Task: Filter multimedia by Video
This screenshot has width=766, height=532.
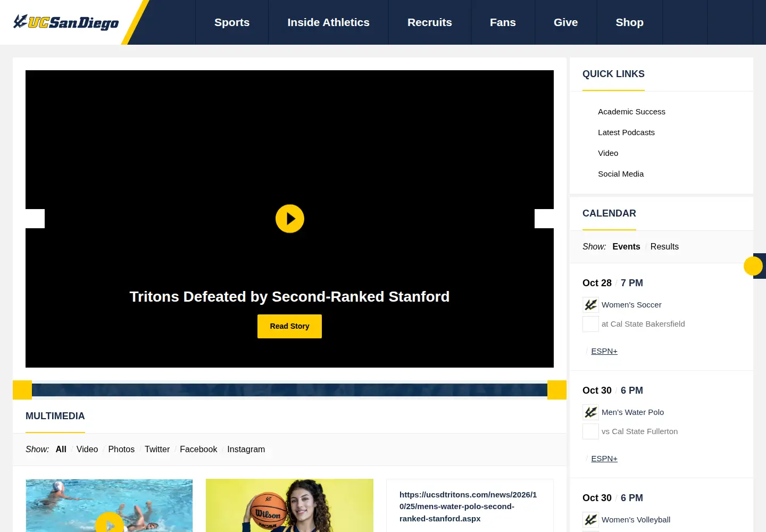Action: coord(87,450)
